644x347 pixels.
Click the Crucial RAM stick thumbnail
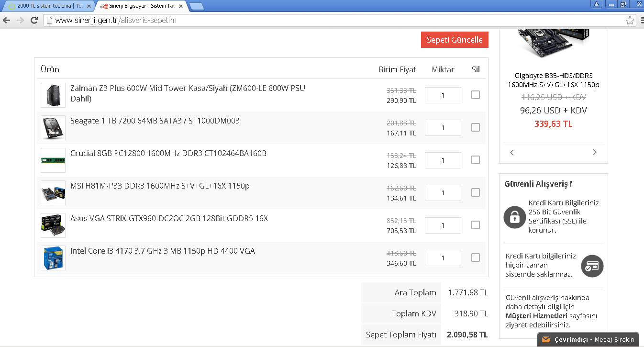pos(53,160)
